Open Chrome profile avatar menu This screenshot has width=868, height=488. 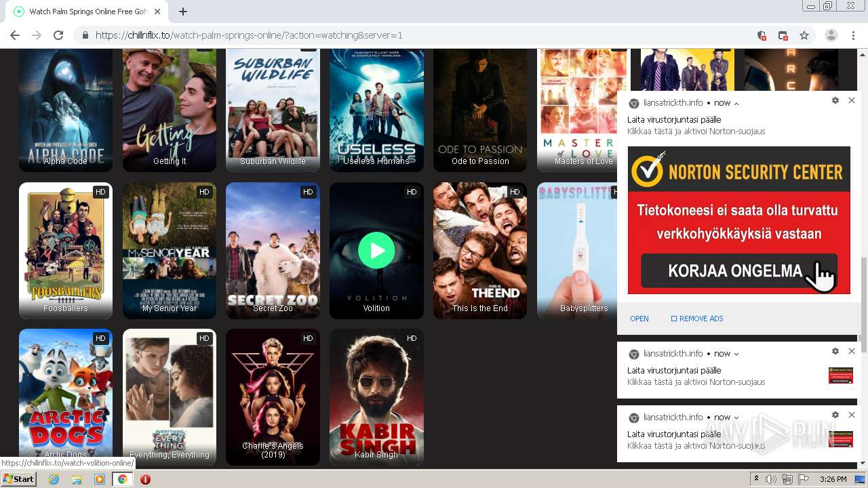tap(831, 35)
